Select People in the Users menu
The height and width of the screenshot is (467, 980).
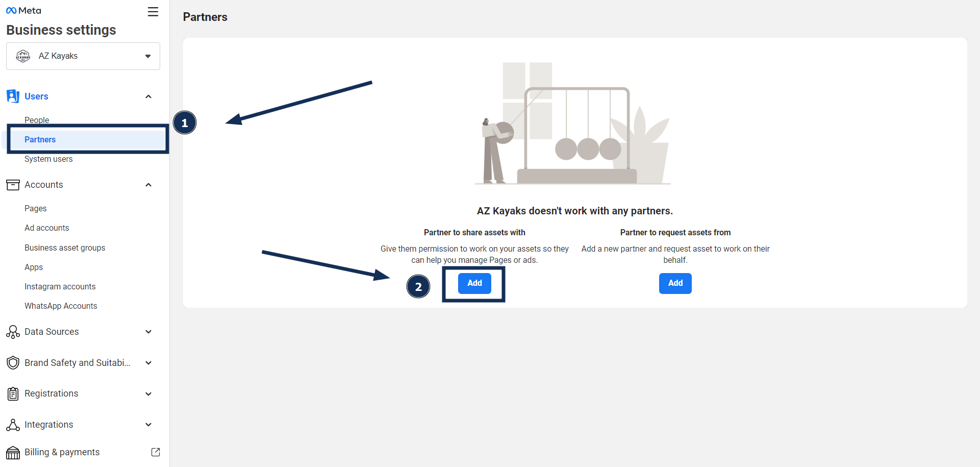pos(37,120)
